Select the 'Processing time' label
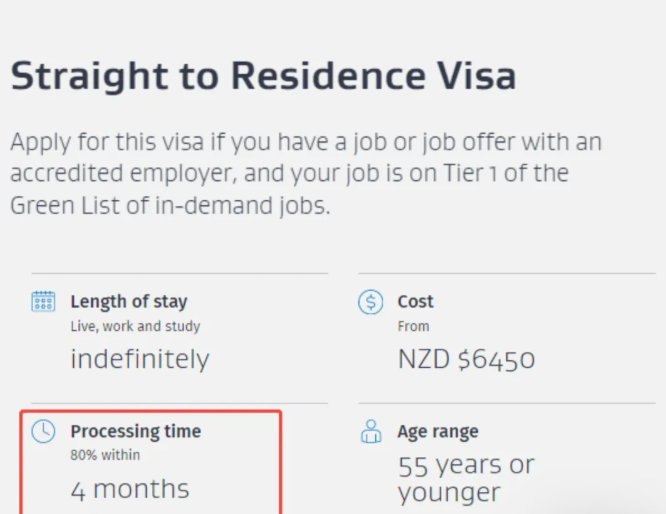The image size is (666, 514). click(x=135, y=432)
